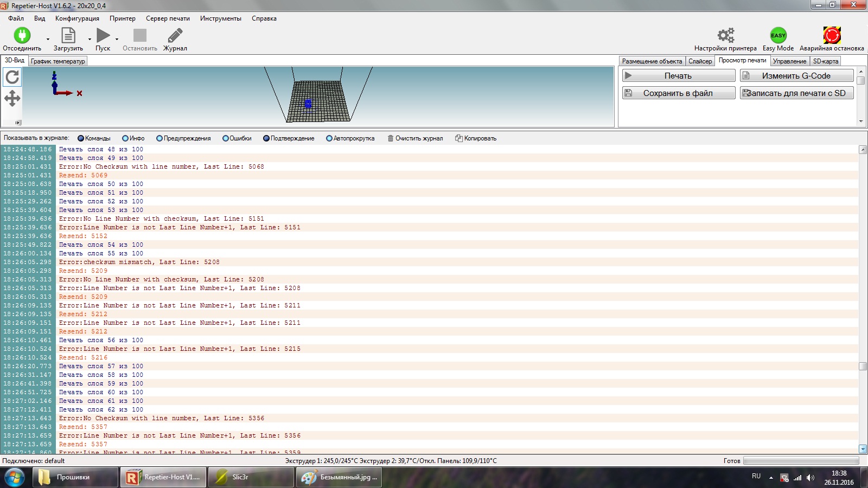
Task: Toggle Автопрокрутка auto-scroll option
Action: tap(329, 138)
